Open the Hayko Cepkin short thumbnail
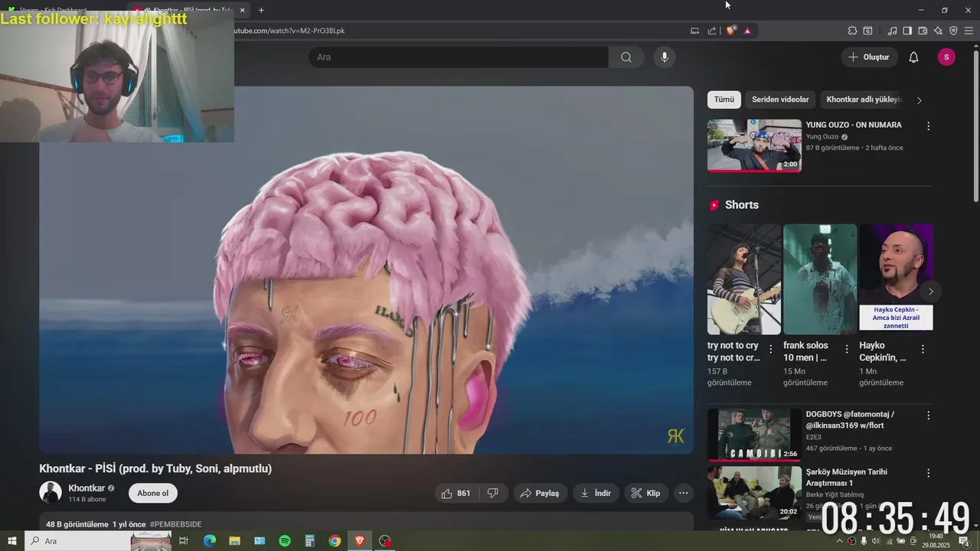The height and width of the screenshot is (551, 980). coord(896,279)
